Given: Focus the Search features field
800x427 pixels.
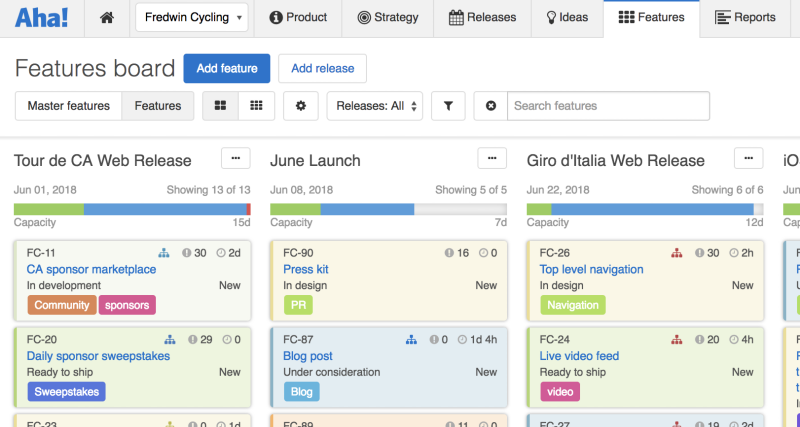Looking at the screenshot, I should [x=608, y=106].
